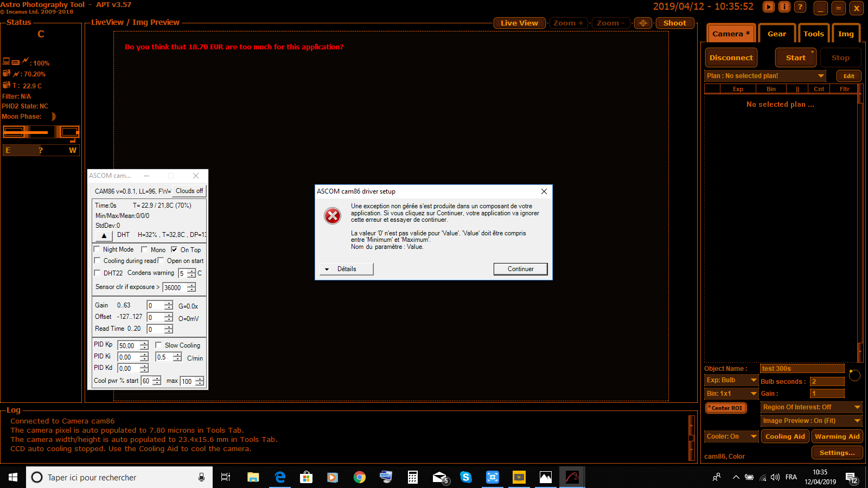868x488 pixels.
Task: Click the Bulb seconds input field
Action: click(827, 381)
